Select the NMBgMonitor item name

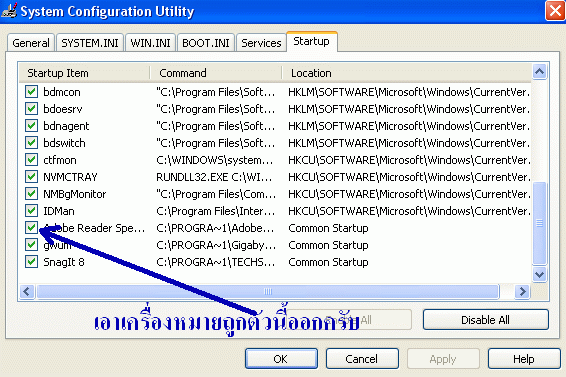point(75,194)
